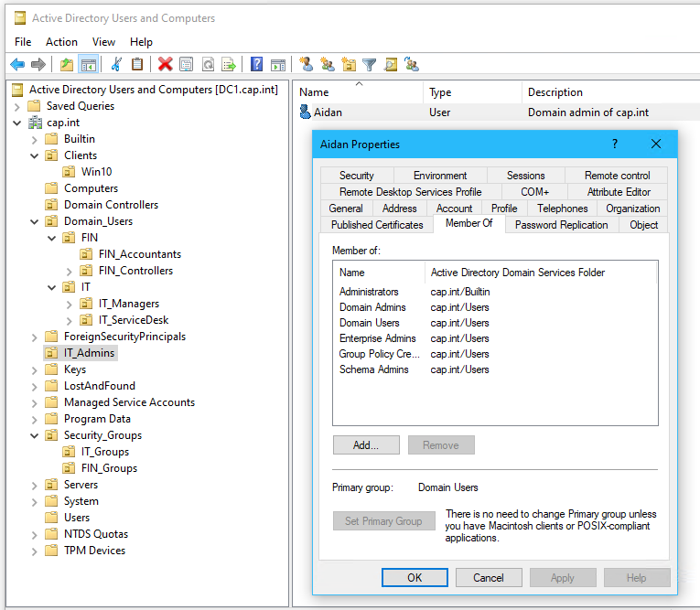Select the Enterprise Admins group row
The width and height of the screenshot is (700, 610).
(495, 338)
